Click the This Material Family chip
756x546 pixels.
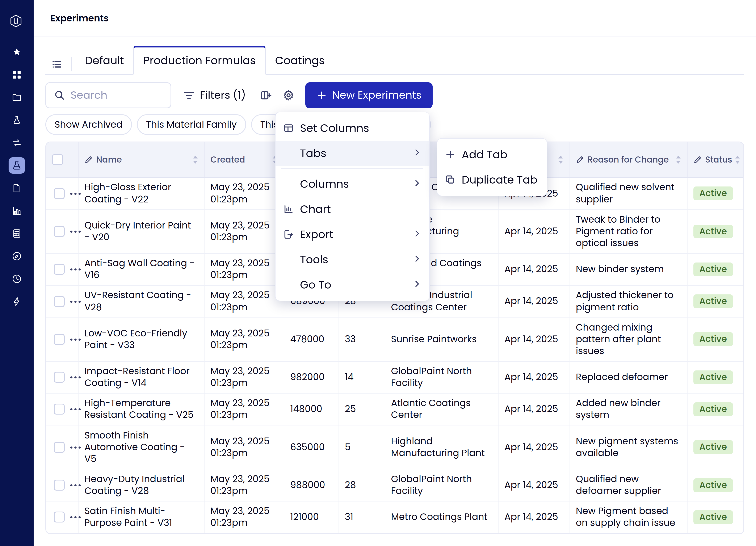coord(191,125)
